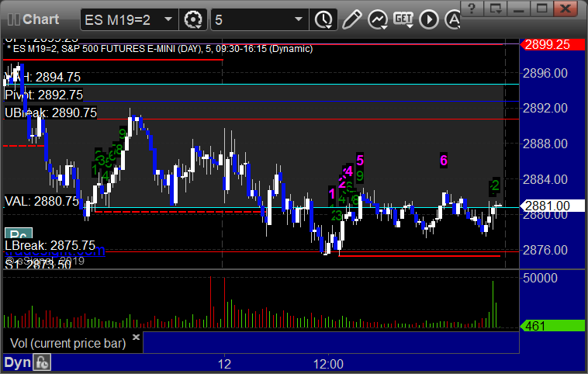Click the 2899.25 red price marker

pos(552,45)
